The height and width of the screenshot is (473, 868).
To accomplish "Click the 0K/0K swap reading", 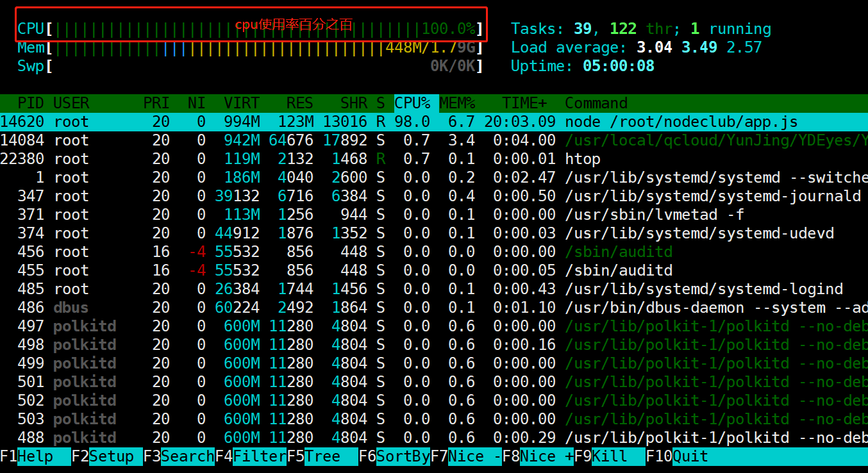I will point(453,66).
